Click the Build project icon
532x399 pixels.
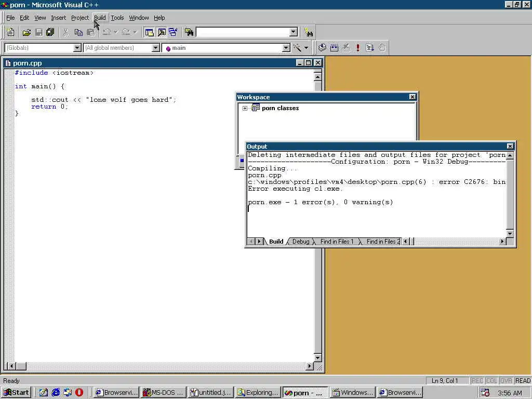click(x=334, y=48)
